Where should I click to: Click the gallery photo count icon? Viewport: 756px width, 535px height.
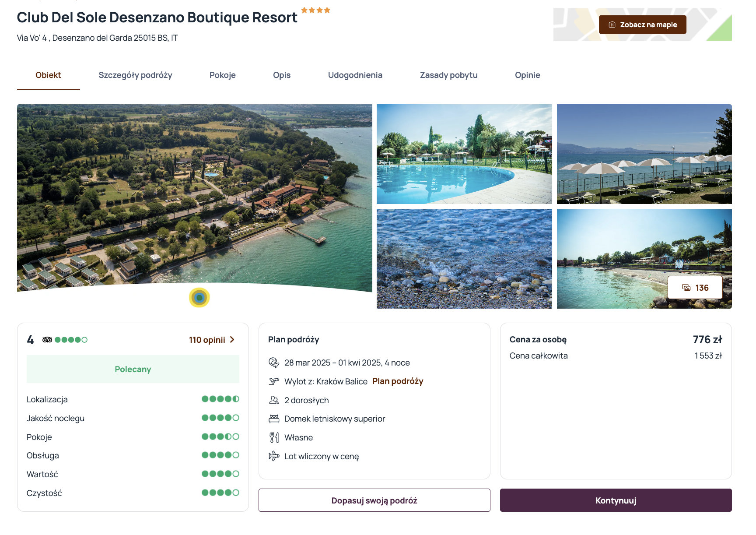686,288
